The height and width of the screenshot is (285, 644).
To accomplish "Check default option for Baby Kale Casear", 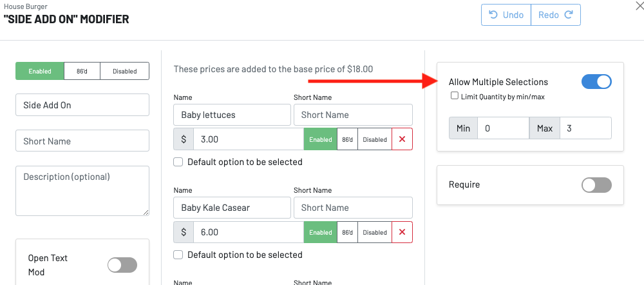I will (178, 255).
